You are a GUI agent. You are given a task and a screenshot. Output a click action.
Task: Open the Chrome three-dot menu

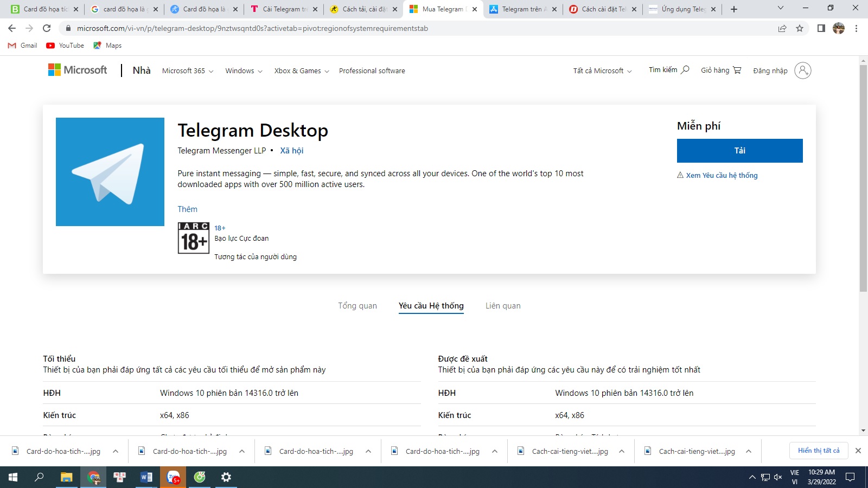[856, 28]
